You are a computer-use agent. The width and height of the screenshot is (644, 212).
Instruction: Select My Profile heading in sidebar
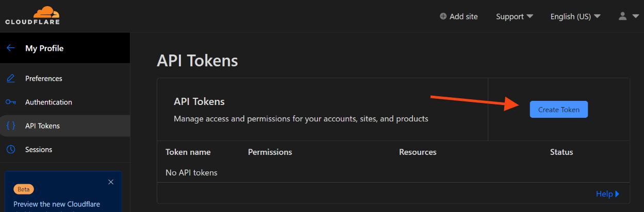pyautogui.click(x=44, y=48)
